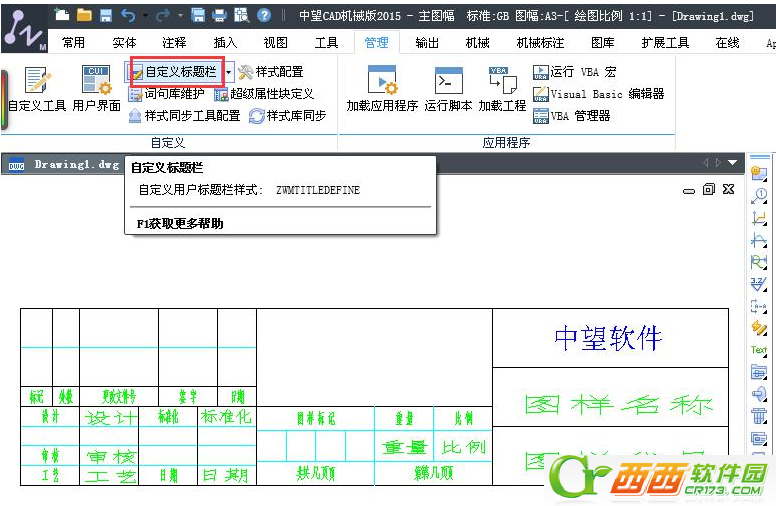Switch to the 工具 ribbon tab
The height and width of the screenshot is (506, 776).
point(326,43)
